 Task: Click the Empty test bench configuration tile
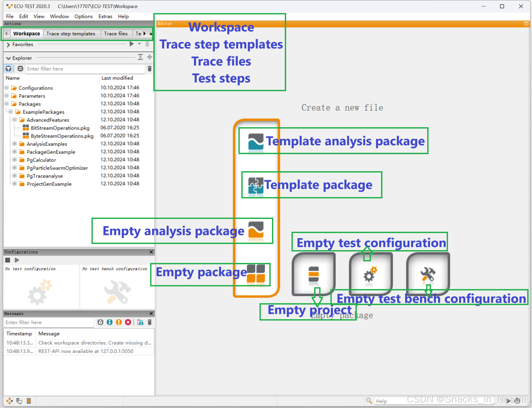tap(428, 274)
